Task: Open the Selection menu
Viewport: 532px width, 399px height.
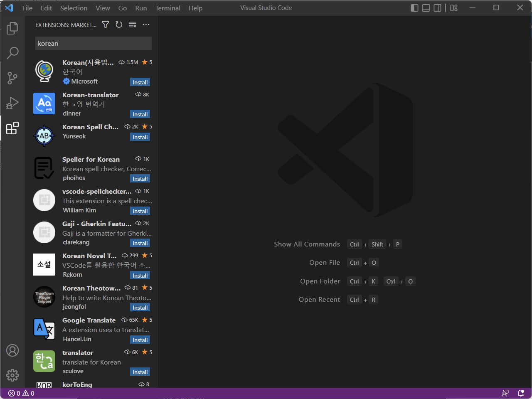Action: (74, 8)
